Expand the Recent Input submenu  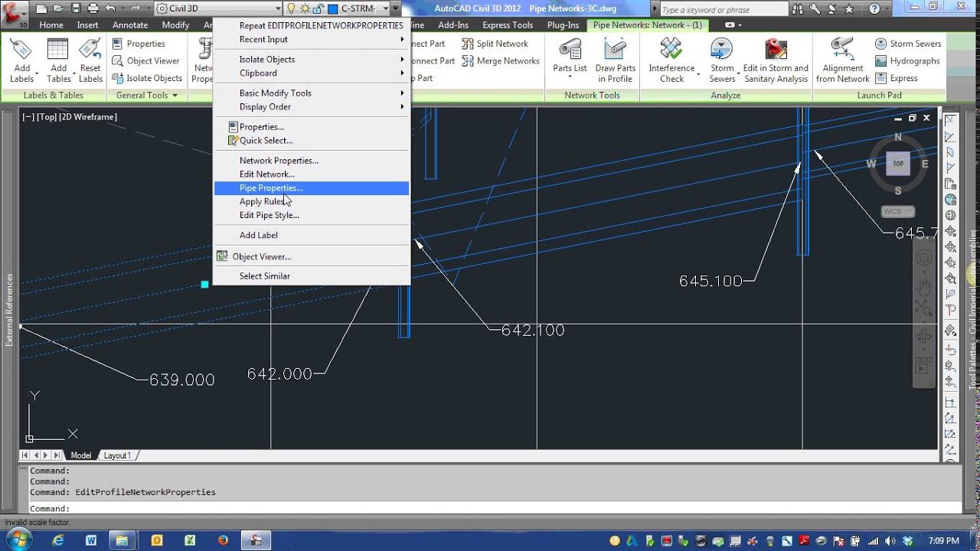click(x=312, y=40)
